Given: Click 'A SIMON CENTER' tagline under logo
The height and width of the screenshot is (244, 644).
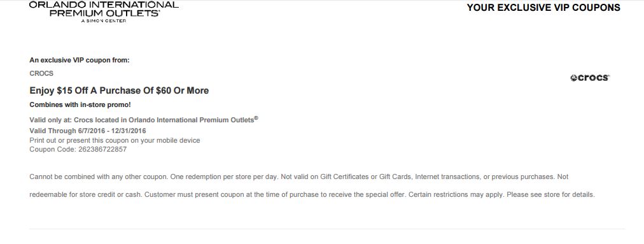Looking at the screenshot, I should coord(104,20).
